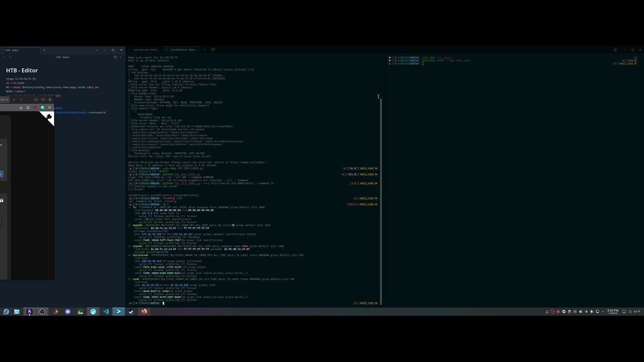The width and height of the screenshot is (644, 362).
Task: Open the purple Obsidian-style notes app in taskbar
Action: point(29,312)
